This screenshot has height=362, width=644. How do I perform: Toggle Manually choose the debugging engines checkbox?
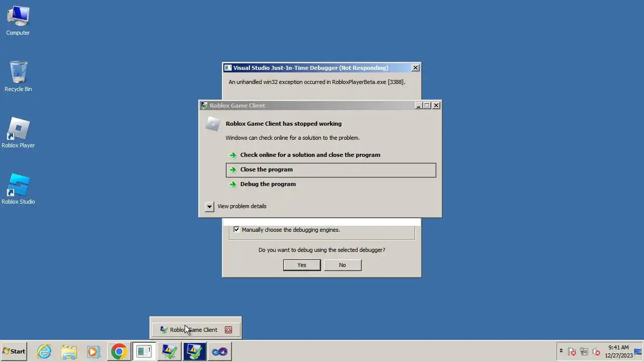pos(236,230)
